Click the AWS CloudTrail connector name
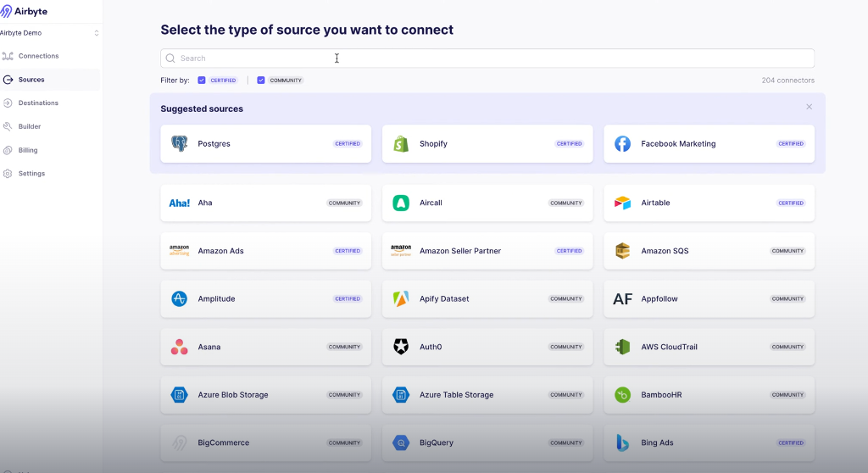The height and width of the screenshot is (473, 868). coord(670,347)
